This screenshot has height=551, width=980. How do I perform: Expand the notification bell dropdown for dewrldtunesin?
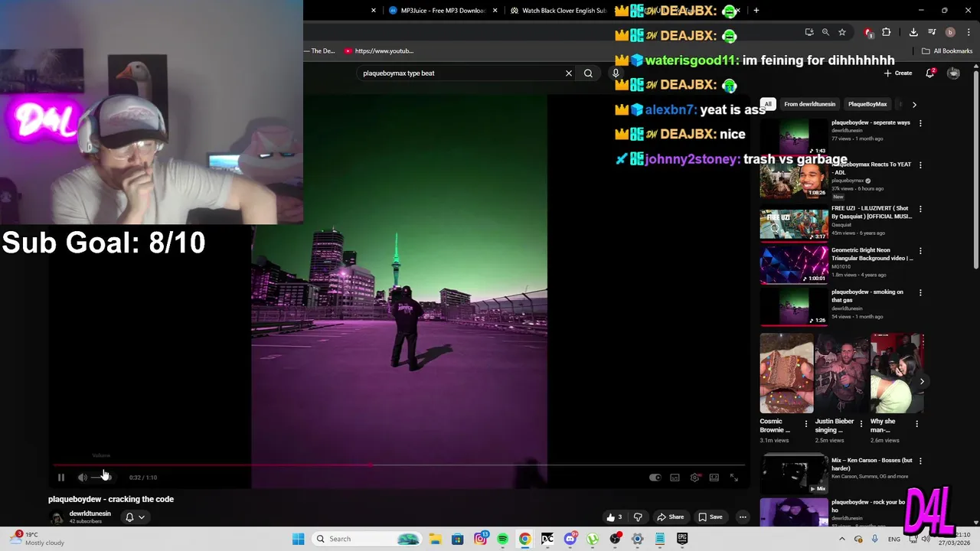click(x=135, y=517)
